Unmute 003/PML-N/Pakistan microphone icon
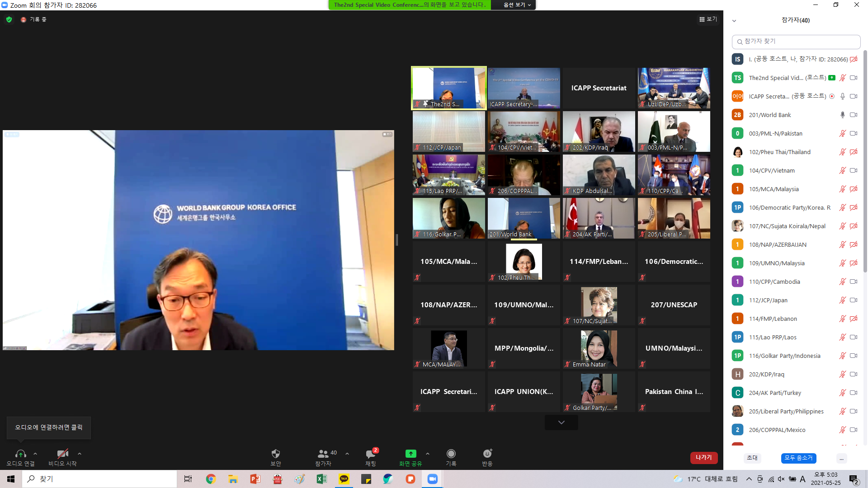The image size is (868, 488). pos(843,133)
